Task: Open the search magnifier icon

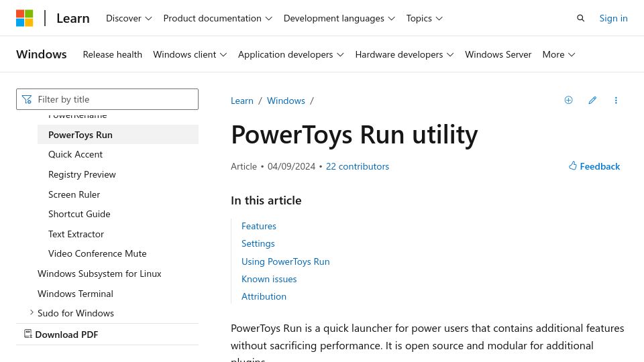Action: pyautogui.click(x=580, y=18)
